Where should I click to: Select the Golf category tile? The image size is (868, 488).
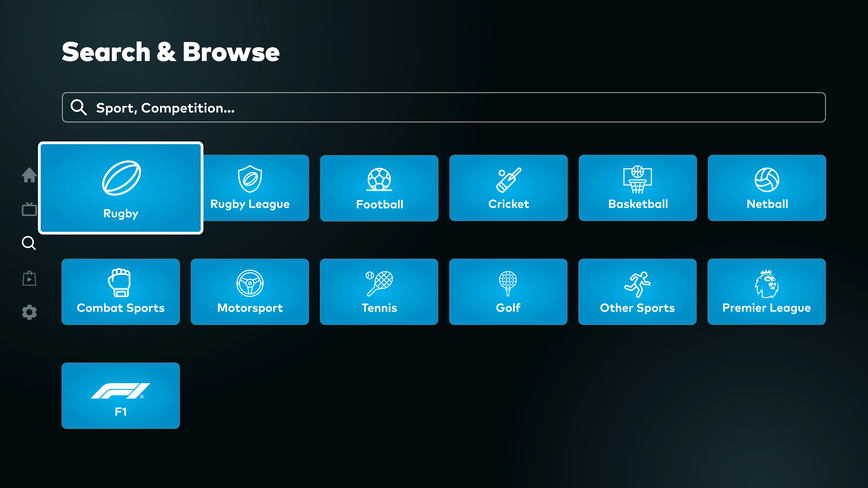pyautogui.click(x=508, y=292)
